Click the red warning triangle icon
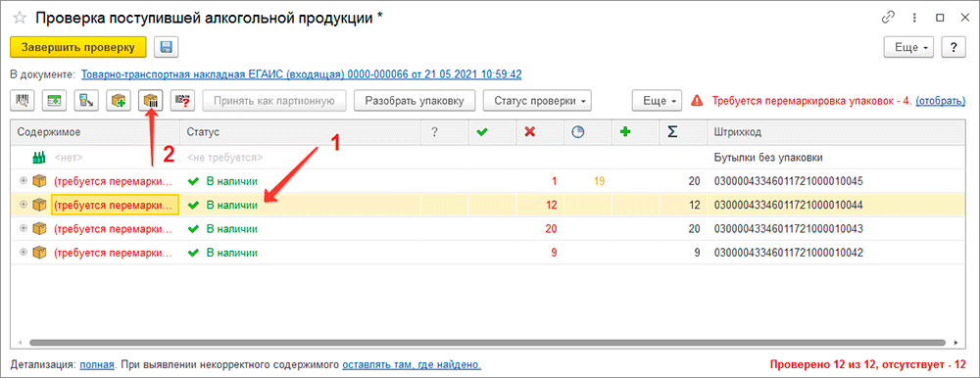 [697, 100]
